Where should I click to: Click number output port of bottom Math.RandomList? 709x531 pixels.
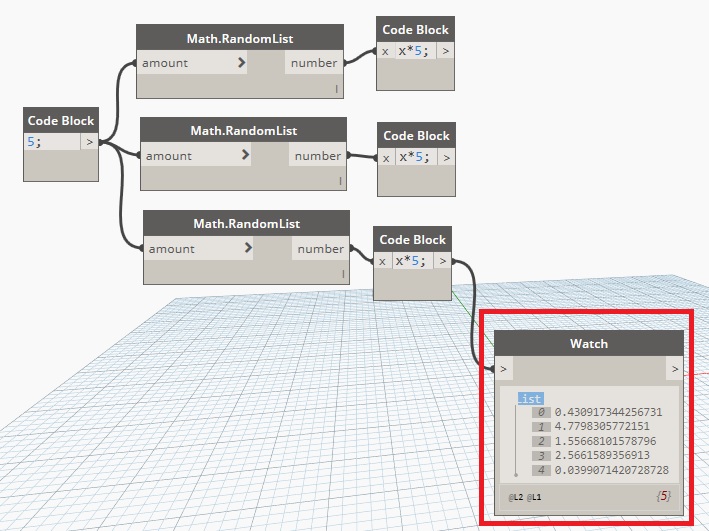coord(320,249)
